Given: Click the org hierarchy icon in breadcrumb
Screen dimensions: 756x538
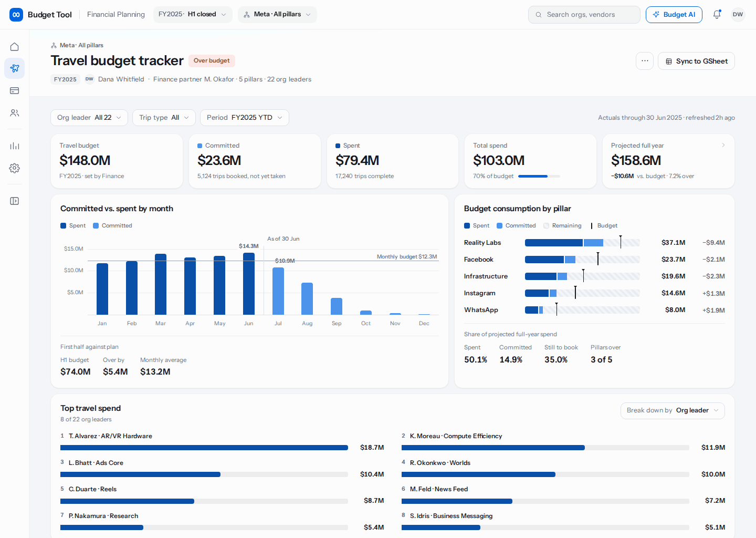Looking at the screenshot, I should pos(54,45).
